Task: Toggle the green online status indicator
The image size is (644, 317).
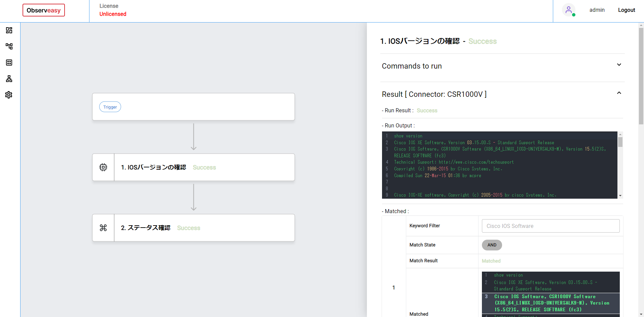Action: coord(574,14)
